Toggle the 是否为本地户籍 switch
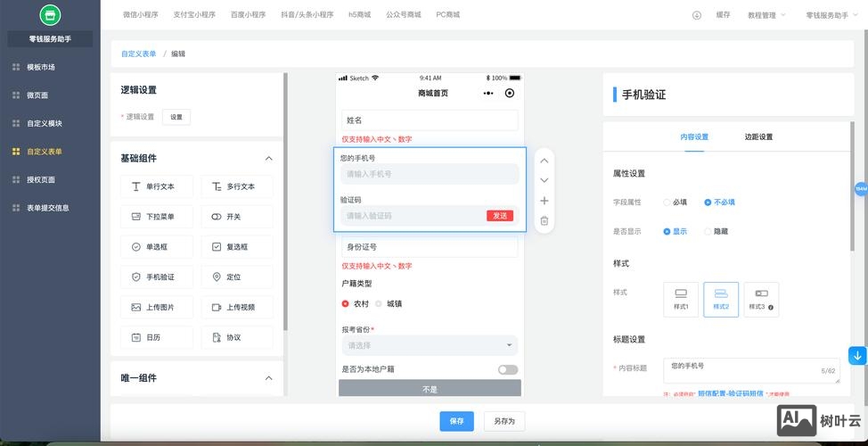This screenshot has width=868, height=446. pyautogui.click(x=508, y=369)
